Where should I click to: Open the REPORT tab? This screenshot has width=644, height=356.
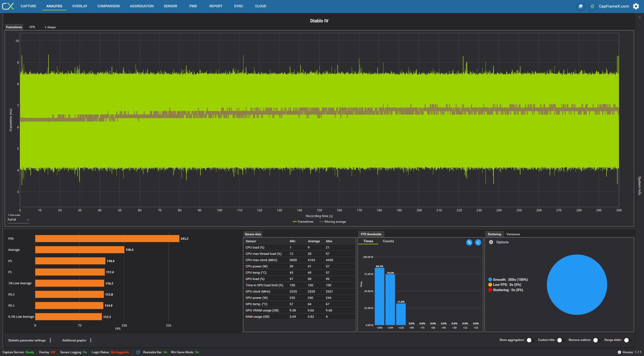[216, 6]
